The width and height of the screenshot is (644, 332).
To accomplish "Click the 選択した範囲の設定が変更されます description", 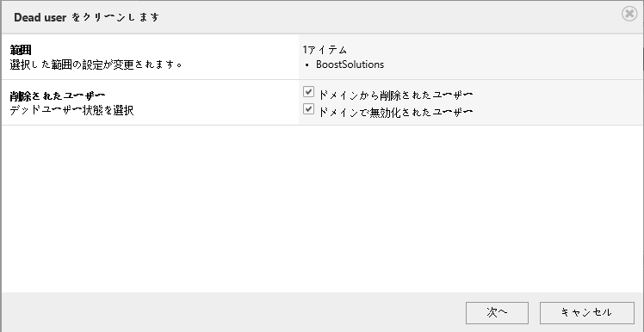I will pos(96,65).
